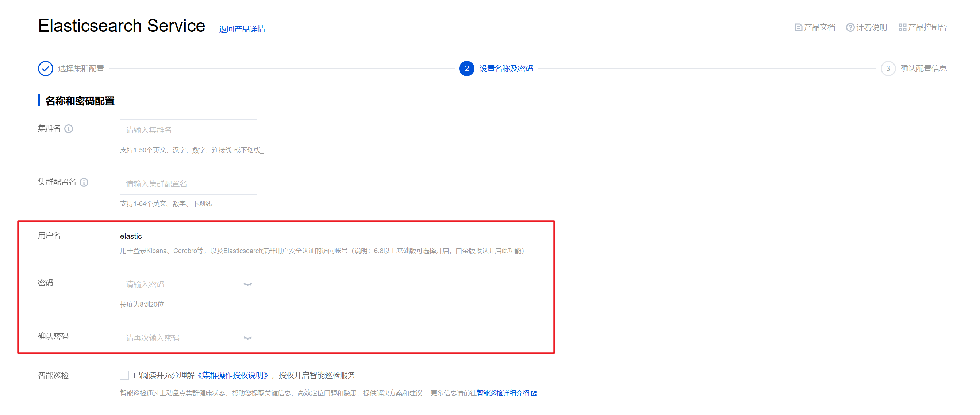980x415 pixels.
Task: Click the 用户名 field label
Action: pyautogui.click(x=49, y=236)
